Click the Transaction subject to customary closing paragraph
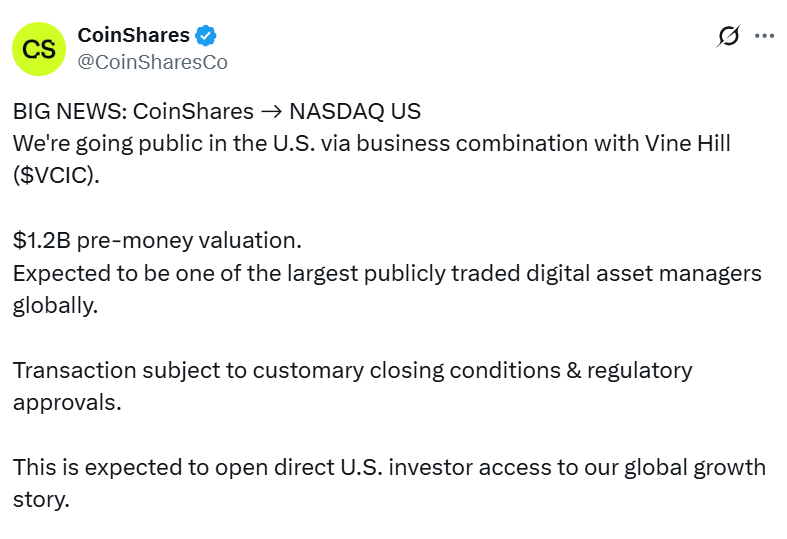Image resolution: width=787 pixels, height=539 pixels. pos(352,386)
